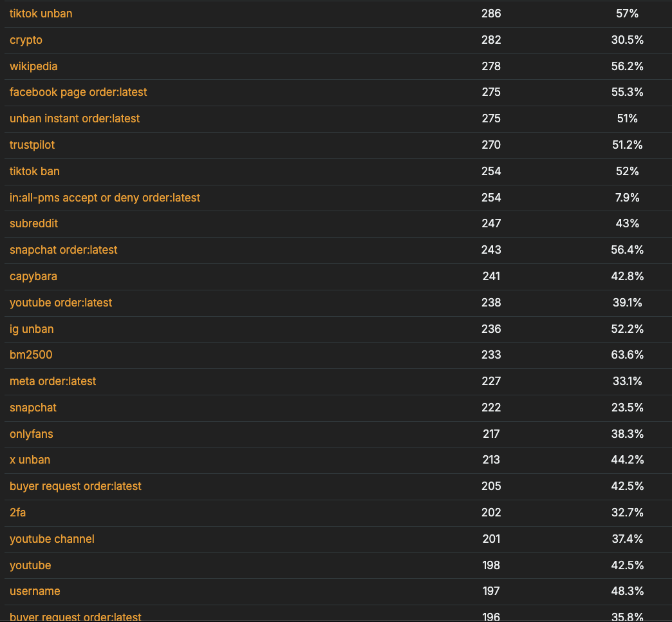672x622 pixels.
Task: Select the "onlyfans" search link
Action: pyautogui.click(x=32, y=434)
